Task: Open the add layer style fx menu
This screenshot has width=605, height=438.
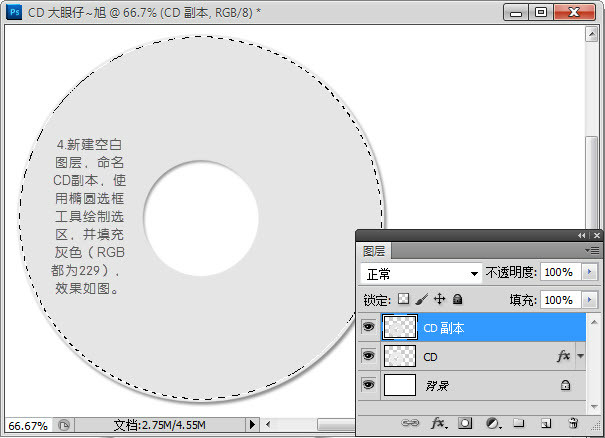Action: pos(438,424)
